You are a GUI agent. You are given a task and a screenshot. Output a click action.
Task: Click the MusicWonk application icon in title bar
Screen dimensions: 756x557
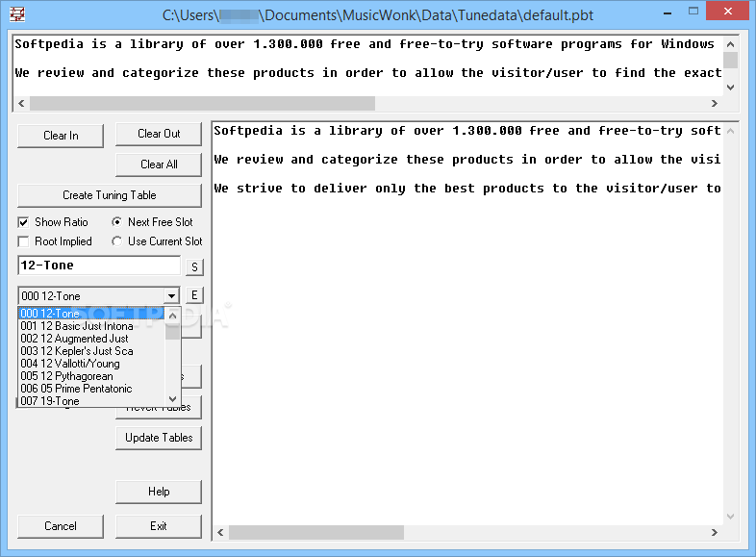[17, 14]
